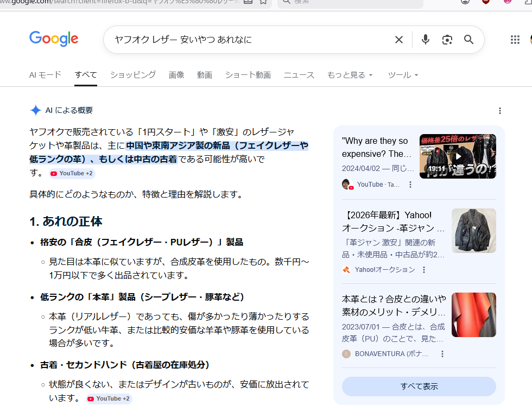Image resolution: width=532 pixels, height=412 pixels.
Task: Open the Google apps grid
Action: click(x=515, y=40)
